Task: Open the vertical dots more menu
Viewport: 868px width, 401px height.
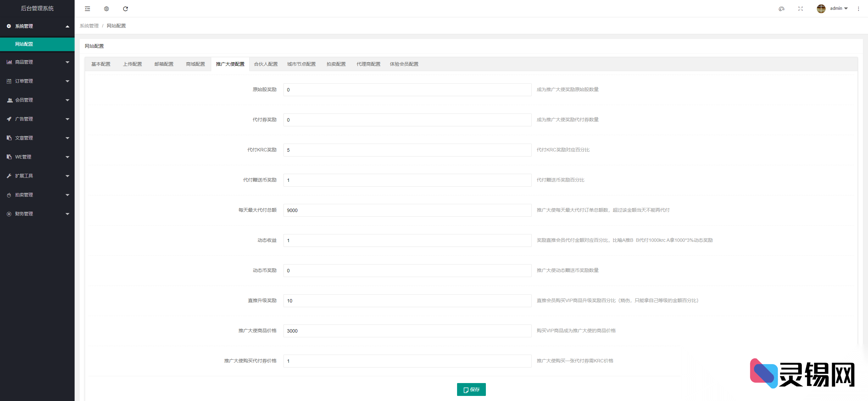Action: click(859, 9)
